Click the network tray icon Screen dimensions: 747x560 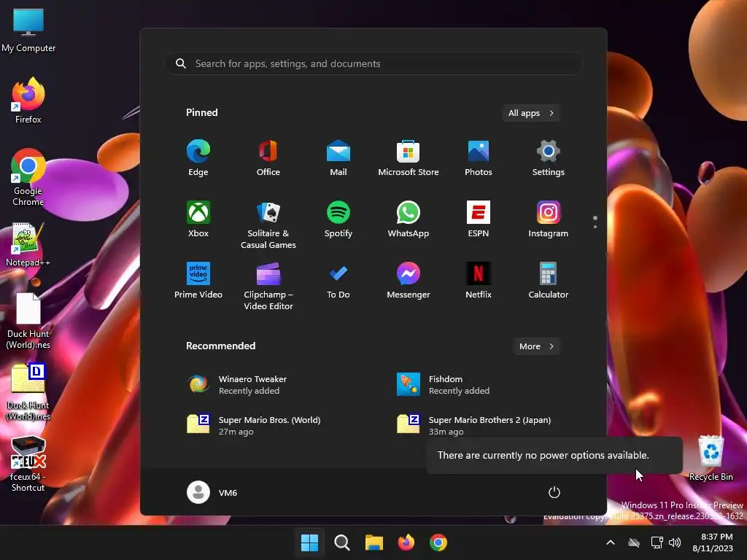pos(657,542)
